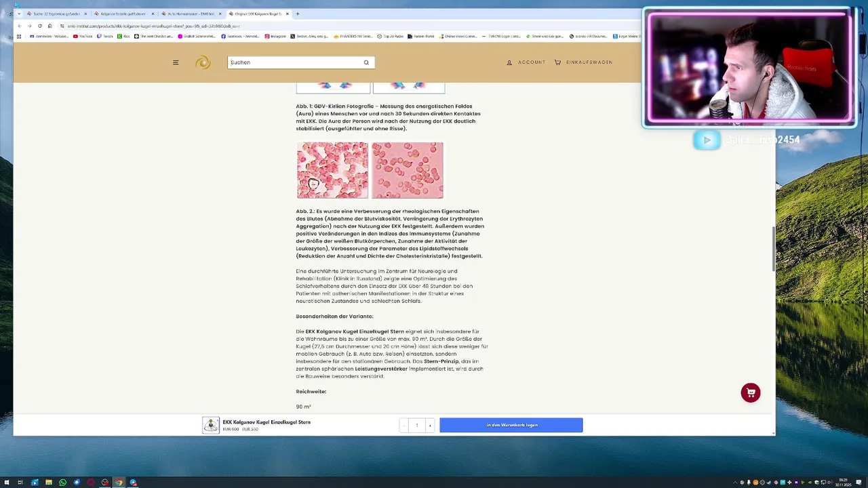Viewport: 868px width, 488px height.
Task: Open the tab search dropdown arrow
Action: [x=18, y=14]
